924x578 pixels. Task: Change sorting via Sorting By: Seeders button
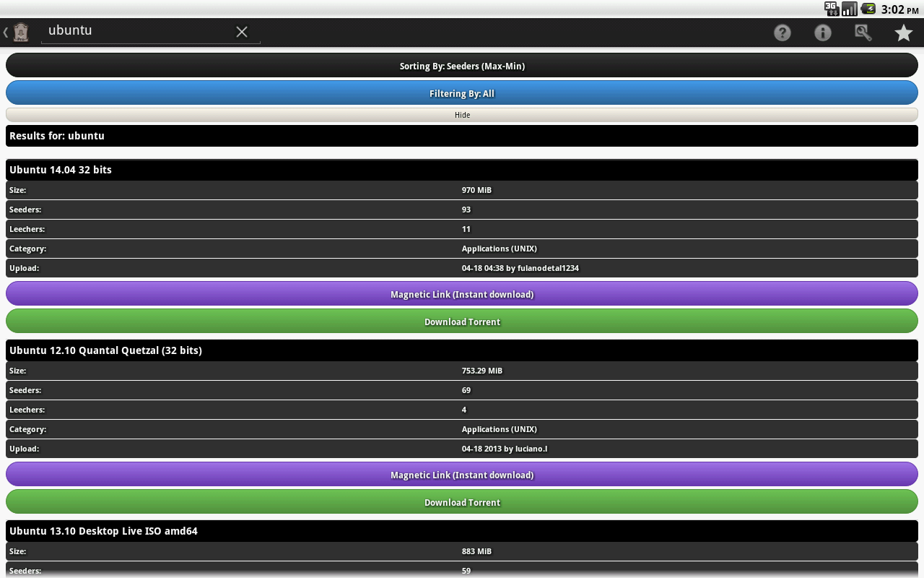click(x=462, y=66)
